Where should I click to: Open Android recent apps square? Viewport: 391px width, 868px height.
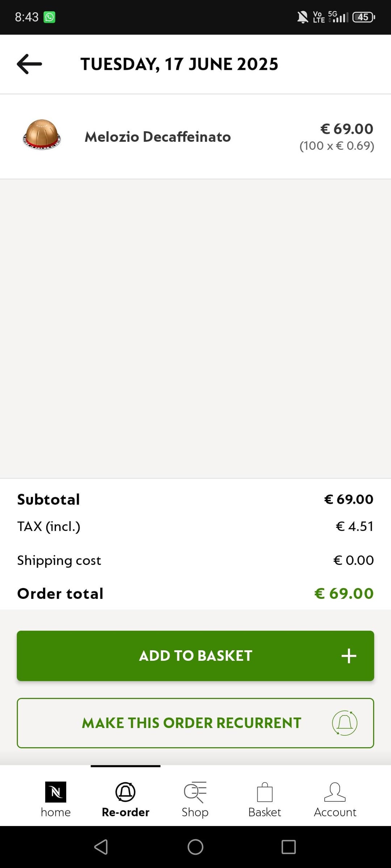289,847
